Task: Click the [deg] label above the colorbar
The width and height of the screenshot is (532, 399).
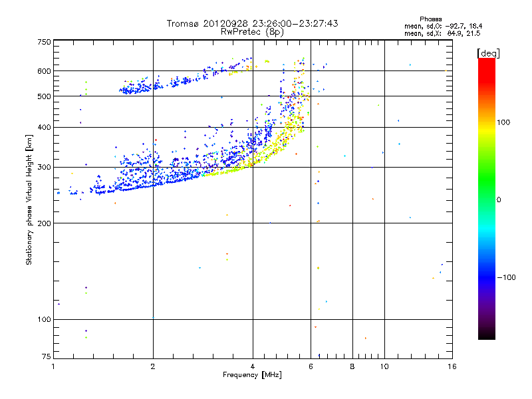Action: click(x=488, y=53)
